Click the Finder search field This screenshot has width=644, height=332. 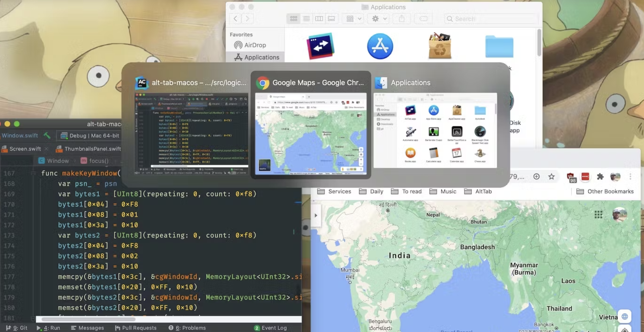point(491,19)
